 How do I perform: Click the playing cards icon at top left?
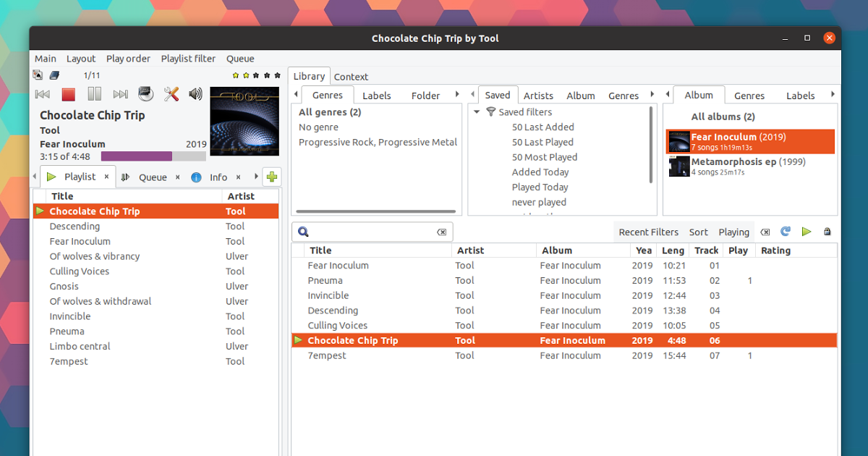(38, 75)
